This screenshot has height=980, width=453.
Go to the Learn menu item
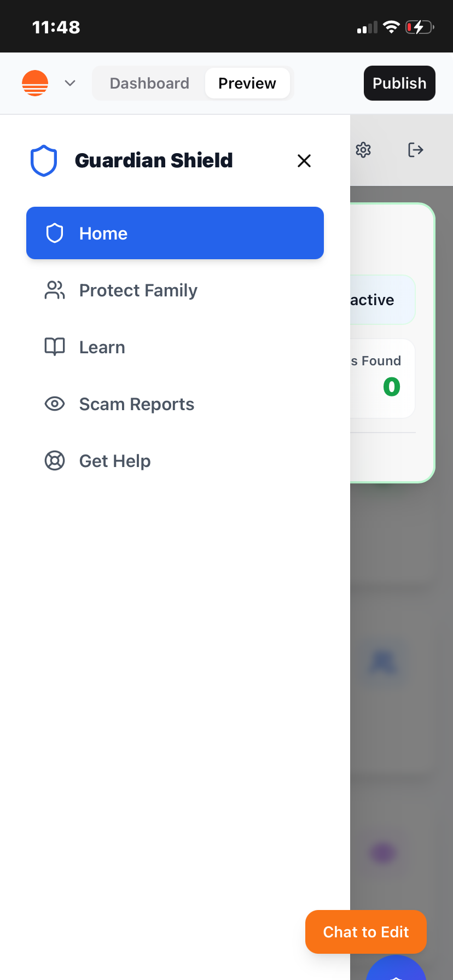175,347
